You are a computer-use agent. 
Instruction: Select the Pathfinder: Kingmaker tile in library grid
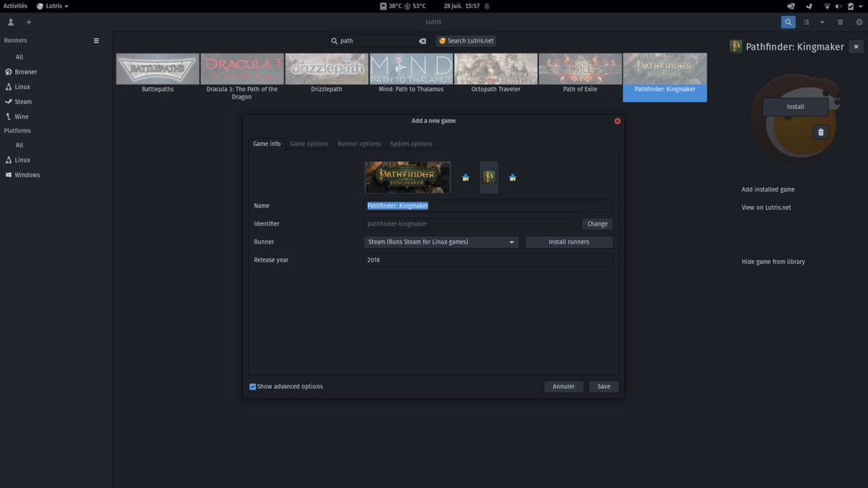[x=665, y=77]
